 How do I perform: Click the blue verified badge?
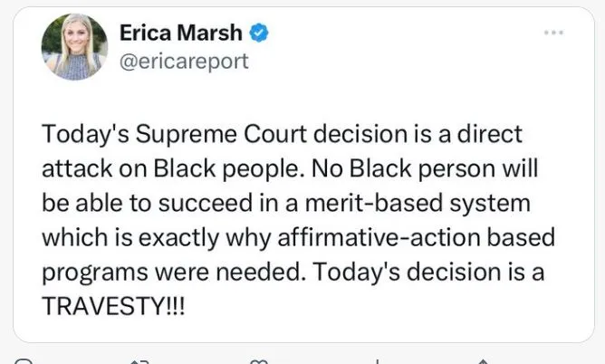[x=260, y=34]
